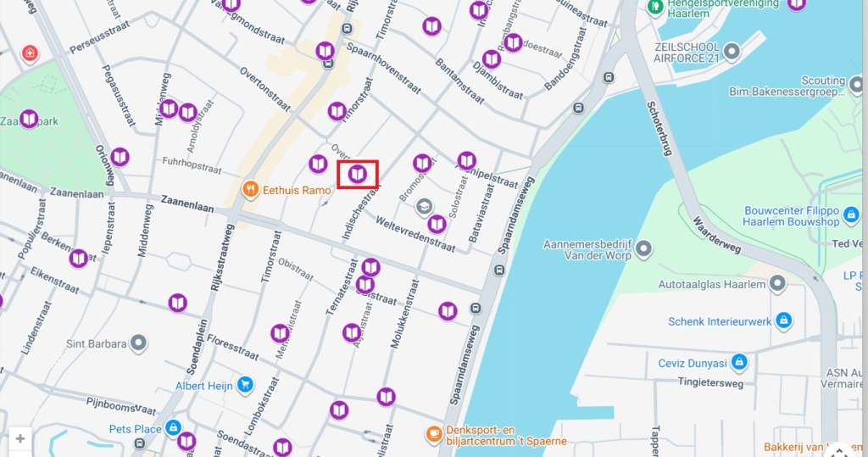Click the zoom in plus button

(x=20, y=438)
